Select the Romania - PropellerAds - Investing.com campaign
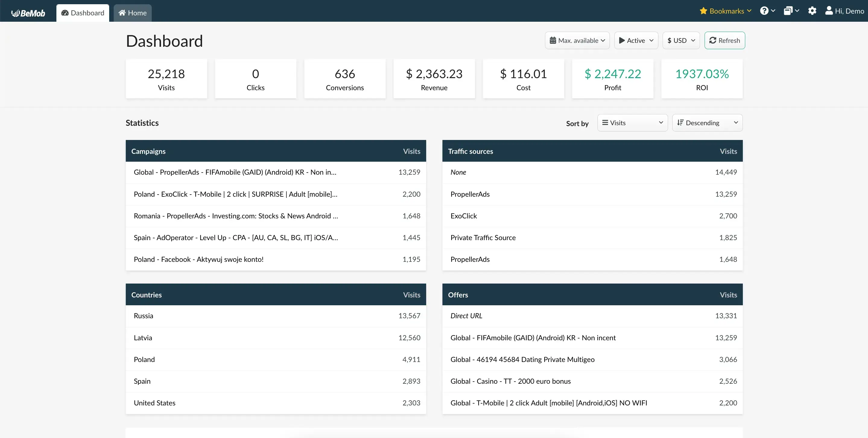This screenshot has height=438, width=868. [276, 216]
